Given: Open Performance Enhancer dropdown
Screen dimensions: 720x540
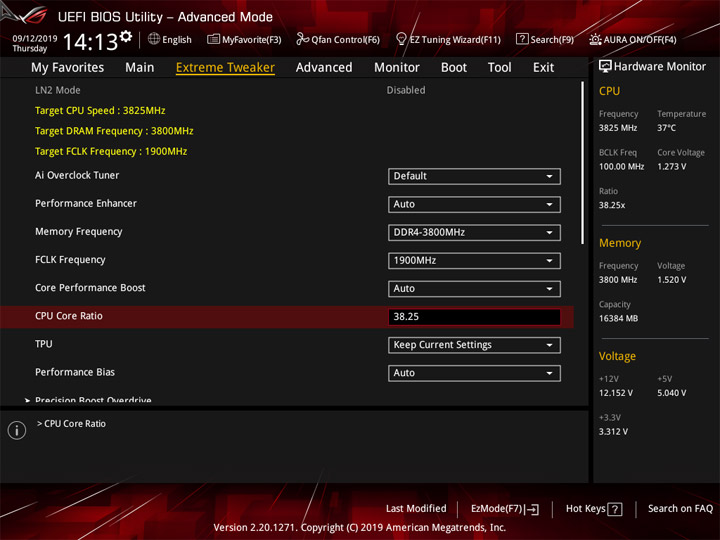Looking at the screenshot, I should tap(474, 204).
